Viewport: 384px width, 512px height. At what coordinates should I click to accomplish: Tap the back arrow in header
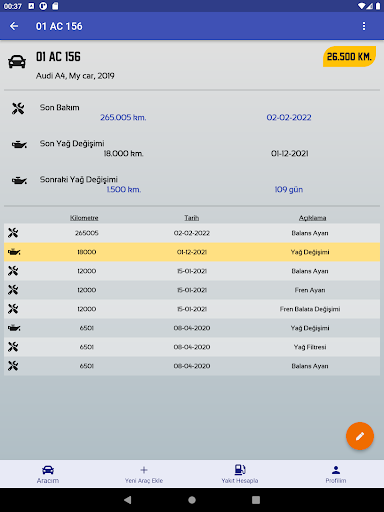pyautogui.click(x=14, y=26)
